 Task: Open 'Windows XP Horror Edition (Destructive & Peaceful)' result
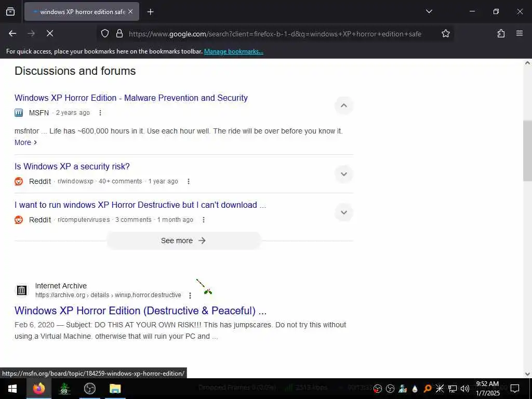[x=140, y=311]
